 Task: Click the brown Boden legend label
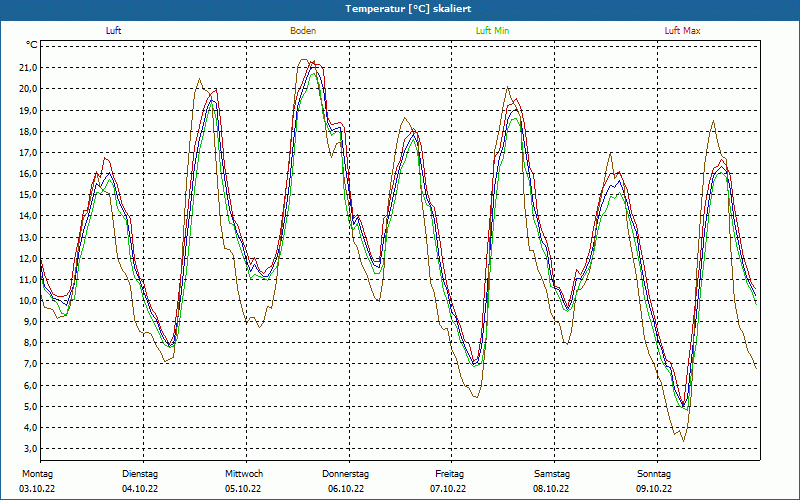pos(303,31)
